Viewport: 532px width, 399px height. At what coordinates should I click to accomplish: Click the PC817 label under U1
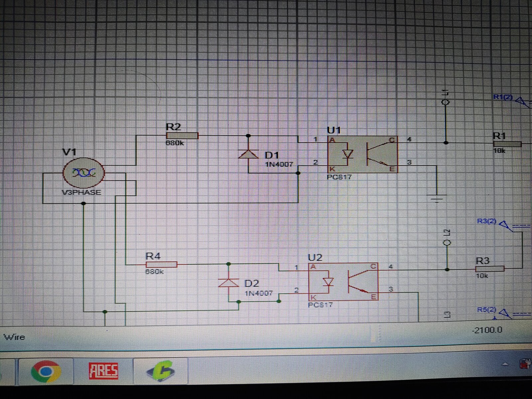339,177
